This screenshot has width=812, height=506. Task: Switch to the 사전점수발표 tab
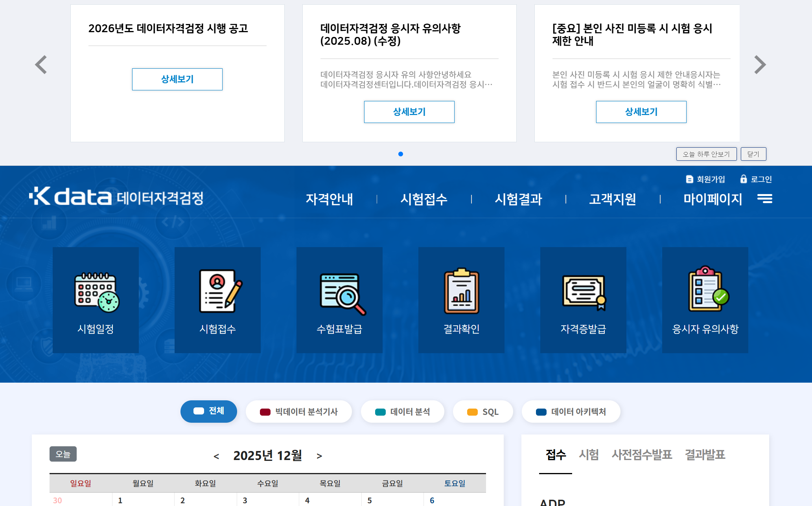(641, 455)
